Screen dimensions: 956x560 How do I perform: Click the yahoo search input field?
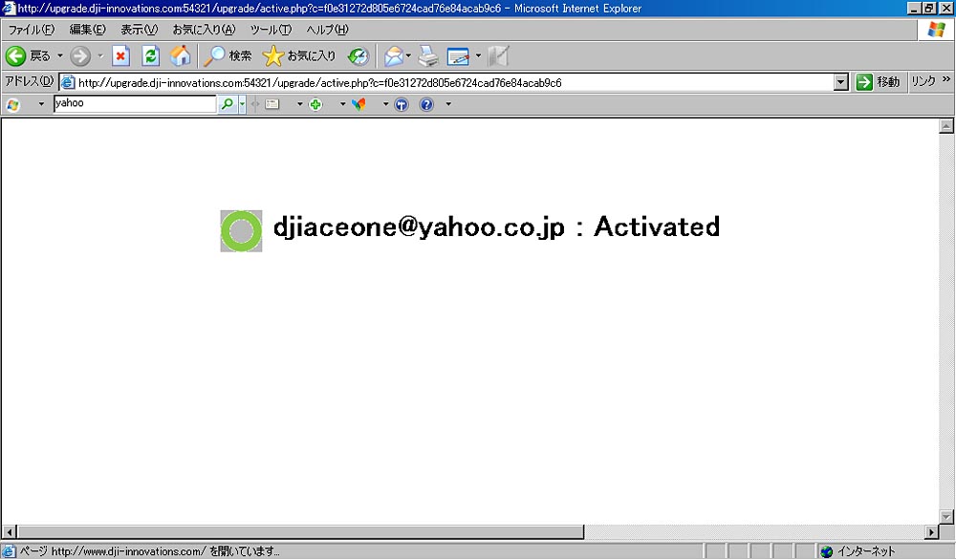click(135, 103)
